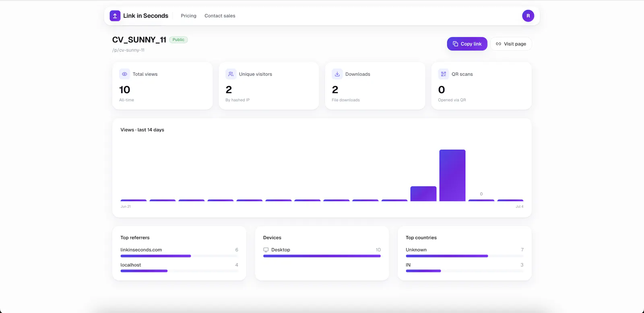Image resolution: width=644 pixels, height=313 pixels.
Task: Click the QR code icon on QR scans card
Action: pyautogui.click(x=443, y=74)
